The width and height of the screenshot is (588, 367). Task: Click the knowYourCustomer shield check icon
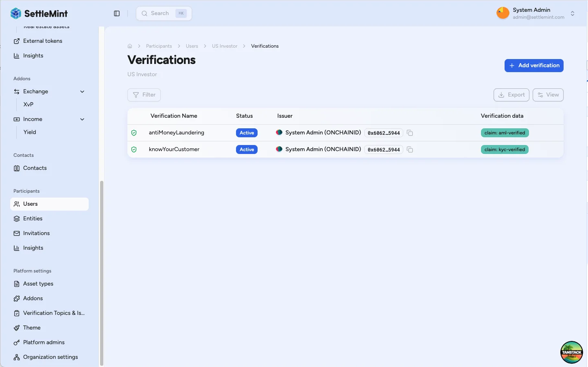[134, 149]
